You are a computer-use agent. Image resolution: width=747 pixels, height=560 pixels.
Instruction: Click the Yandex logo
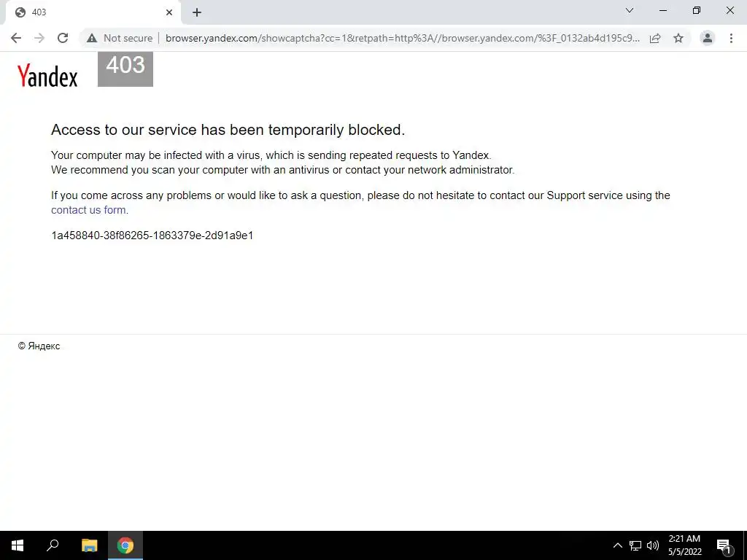point(47,76)
